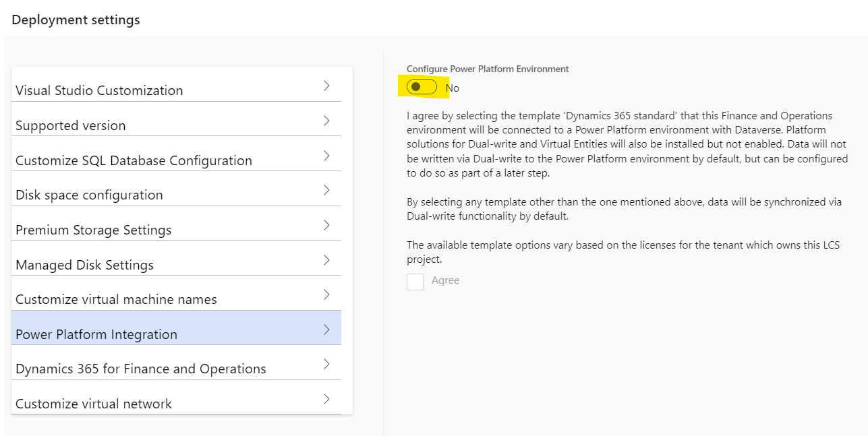The height and width of the screenshot is (436, 868).
Task: Select Supported version menu item
Action: pyautogui.click(x=176, y=120)
